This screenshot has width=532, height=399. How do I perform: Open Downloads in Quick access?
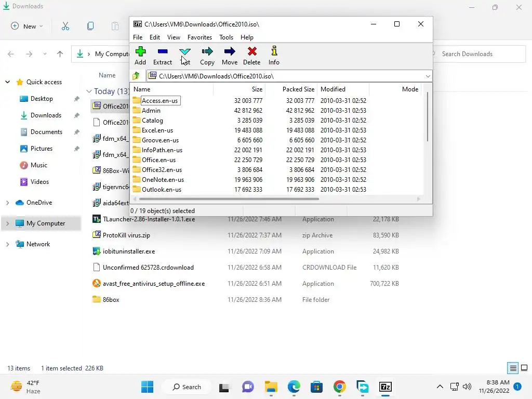coord(46,115)
